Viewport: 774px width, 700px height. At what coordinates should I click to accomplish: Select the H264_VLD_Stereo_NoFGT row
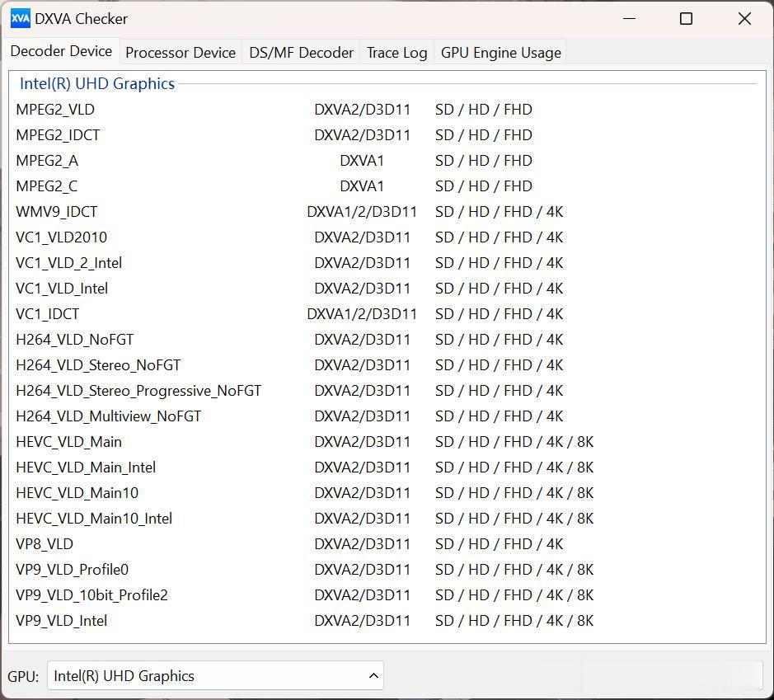click(387, 365)
